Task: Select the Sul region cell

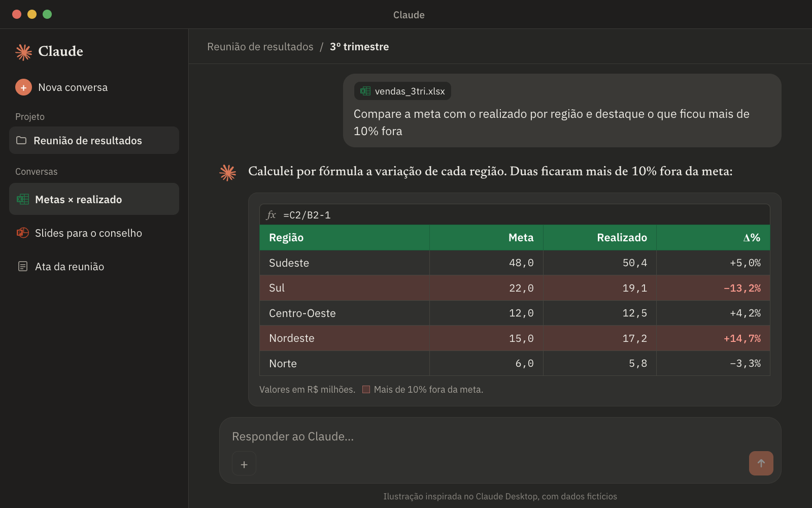Action: click(345, 288)
